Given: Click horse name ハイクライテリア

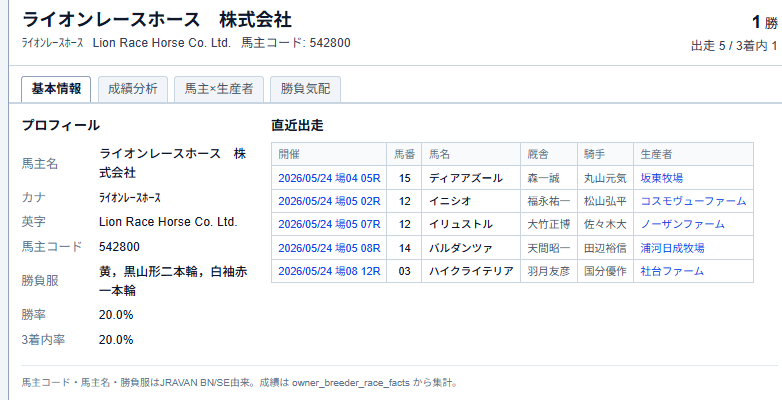Looking at the screenshot, I should [x=471, y=271].
